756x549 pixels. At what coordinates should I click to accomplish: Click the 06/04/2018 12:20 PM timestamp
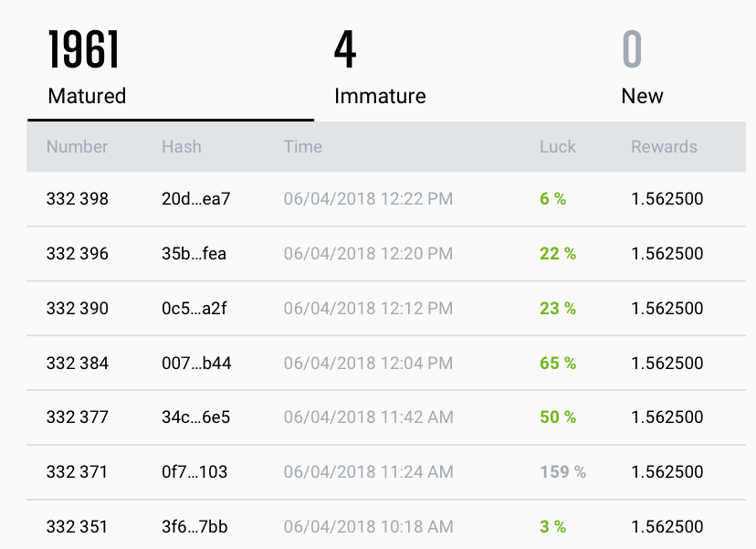click(368, 253)
